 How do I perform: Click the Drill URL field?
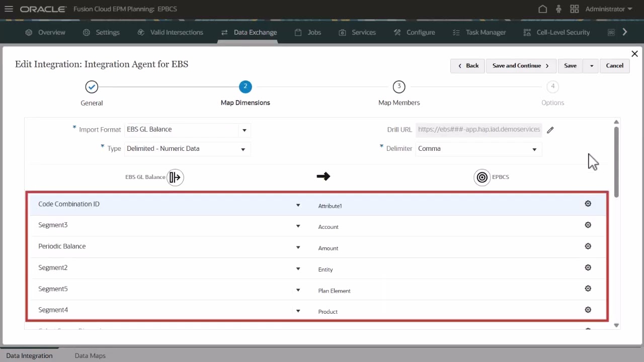click(x=478, y=130)
